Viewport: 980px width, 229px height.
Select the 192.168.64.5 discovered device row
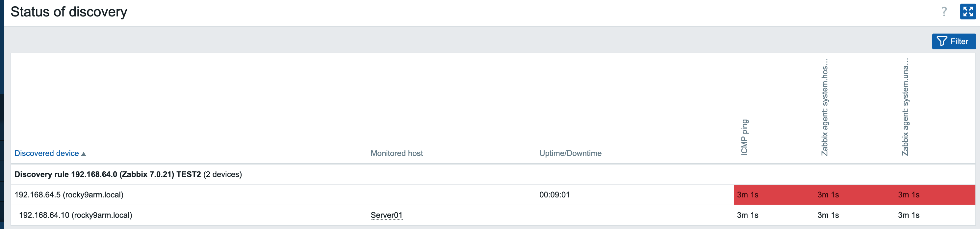pos(69,195)
